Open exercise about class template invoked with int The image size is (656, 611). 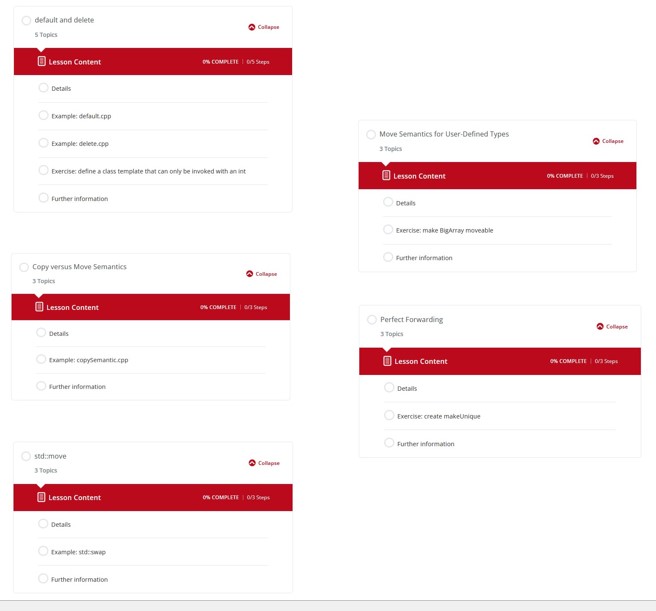coord(149,171)
